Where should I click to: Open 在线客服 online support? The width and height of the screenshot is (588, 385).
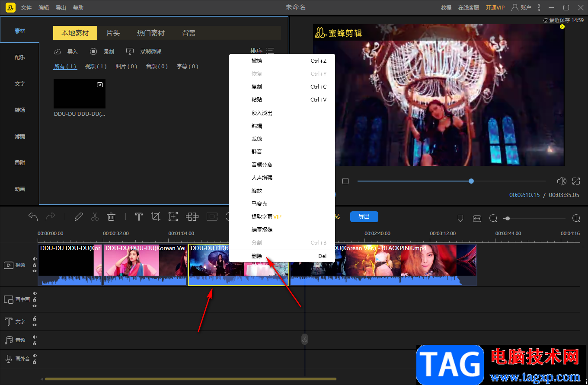(469, 8)
